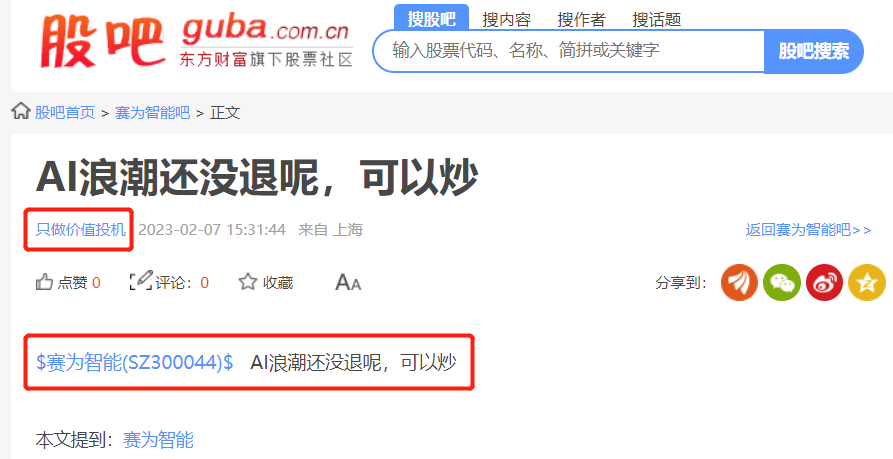Share to QZone yellow star icon
The width and height of the screenshot is (893, 459).
coord(867,282)
